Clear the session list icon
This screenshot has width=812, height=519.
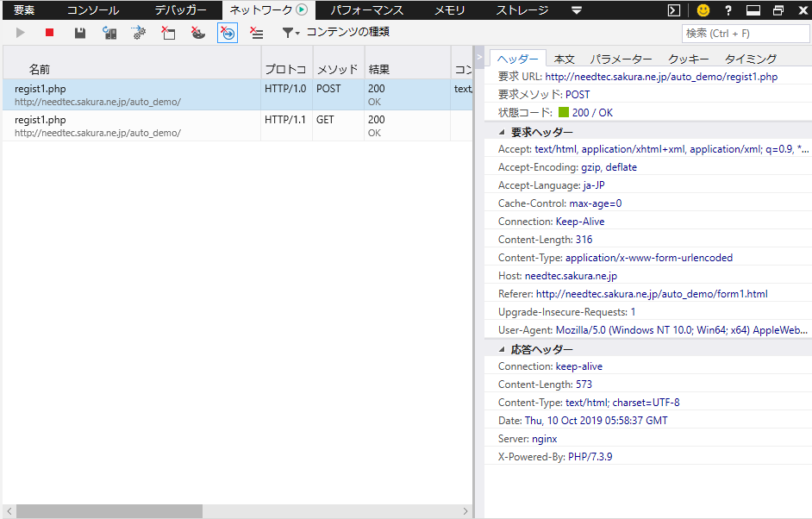point(257,33)
